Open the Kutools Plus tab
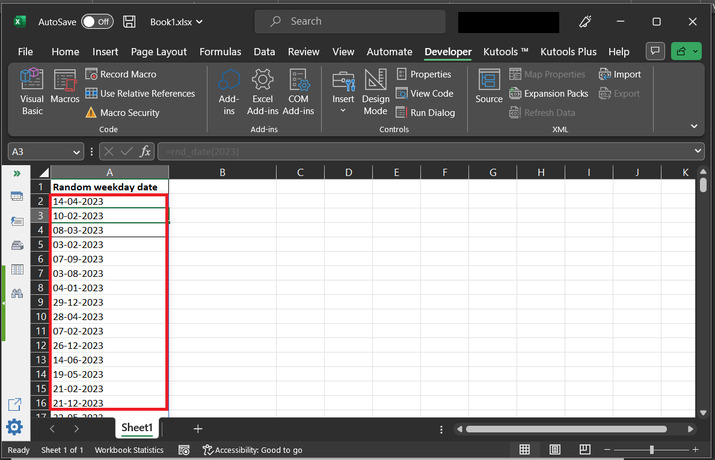This screenshot has width=715, height=460. [x=570, y=51]
